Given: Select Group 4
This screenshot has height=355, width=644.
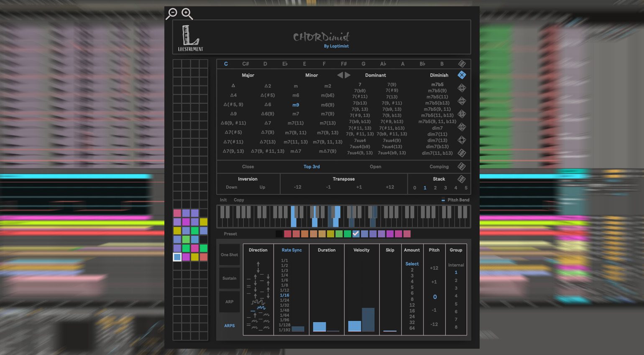Looking at the screenshot, I should (456, 296).
